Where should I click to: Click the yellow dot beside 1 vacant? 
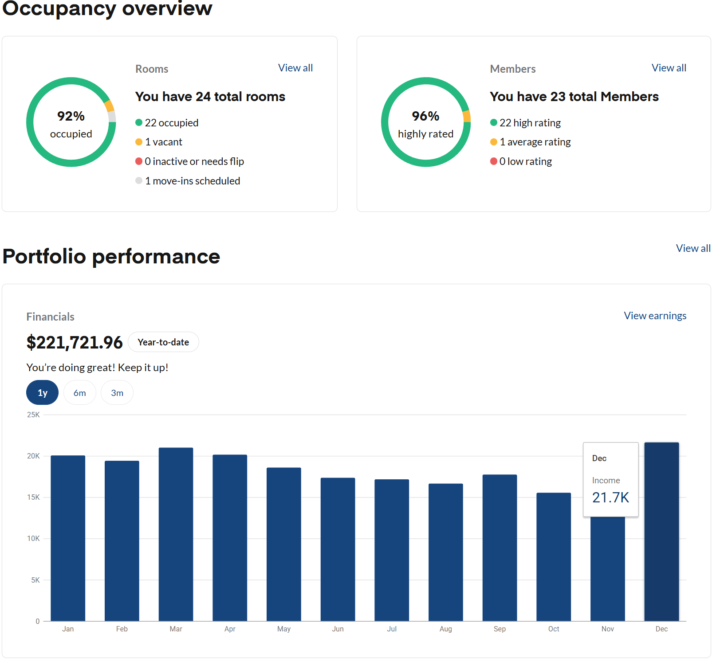click(140, 142)
